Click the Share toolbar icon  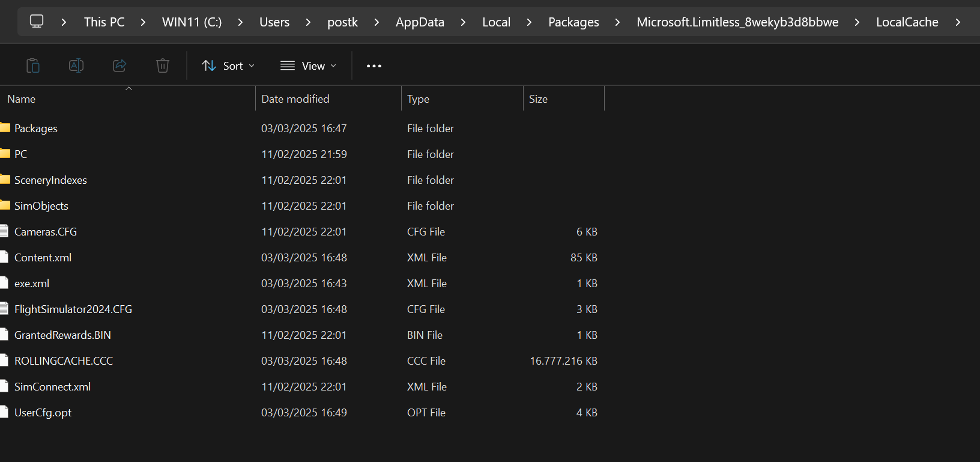[119, 65]
